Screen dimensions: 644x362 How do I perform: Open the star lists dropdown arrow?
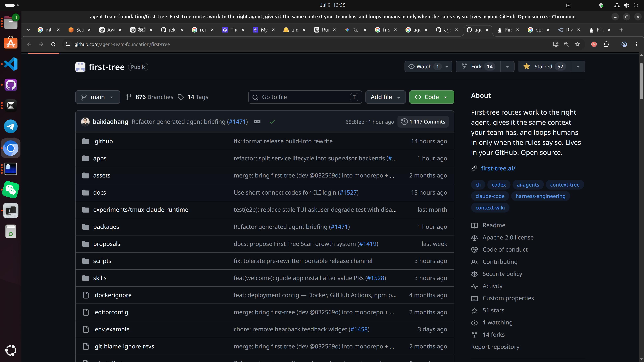(x=578, y=67)
